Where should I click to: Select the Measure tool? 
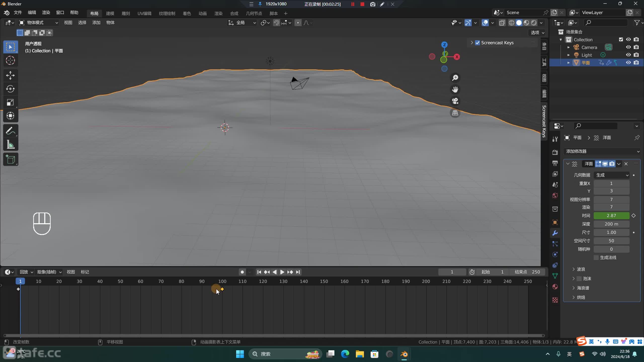pyautogui.click(x=10, y=145)
